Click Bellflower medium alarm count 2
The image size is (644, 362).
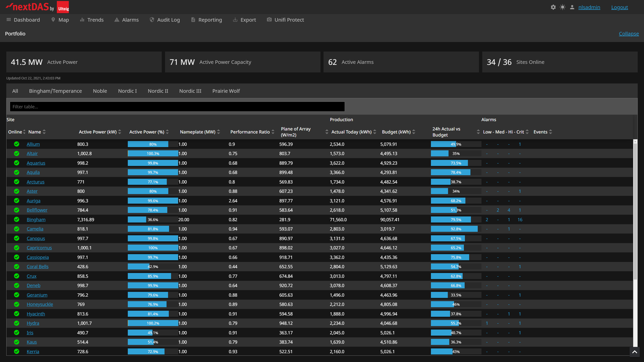point(498,210)
